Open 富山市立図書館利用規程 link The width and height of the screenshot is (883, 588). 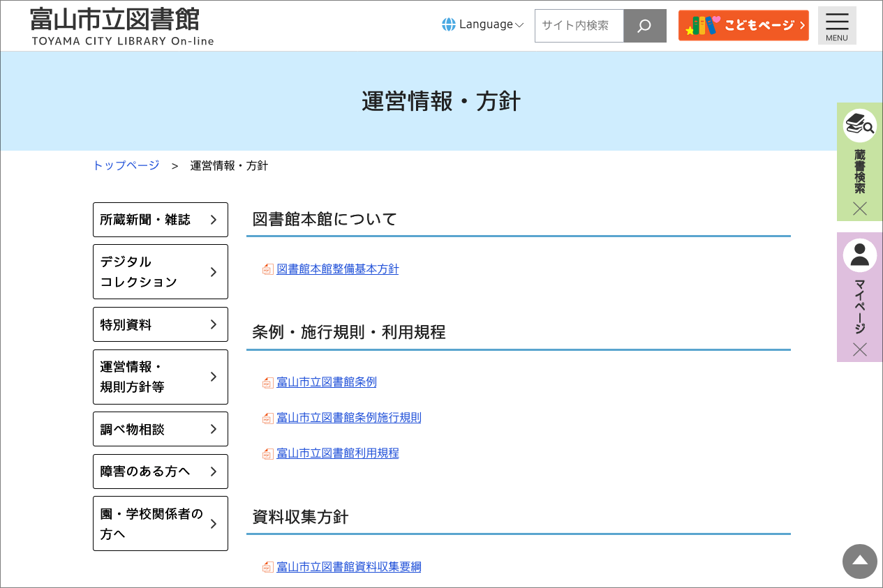pyautogui.click(x=337, y=453)
